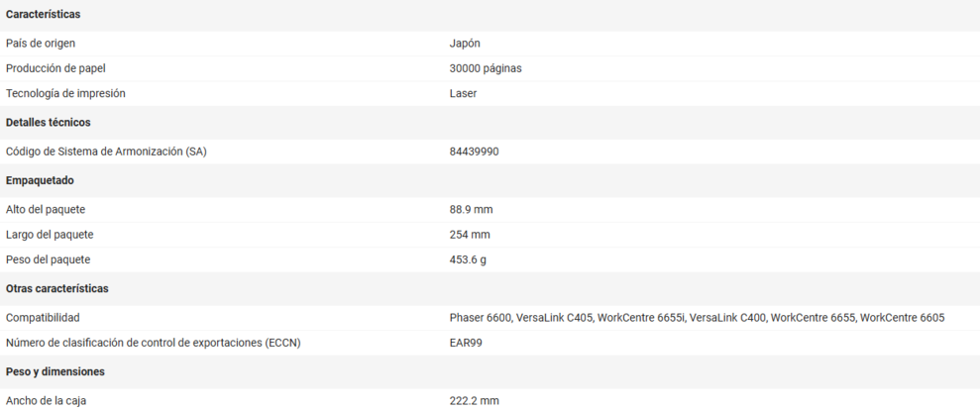The height and width of the screenshot is (410, 980).
Task: Click the Otras características section header
Action: [x=57, y=288]
